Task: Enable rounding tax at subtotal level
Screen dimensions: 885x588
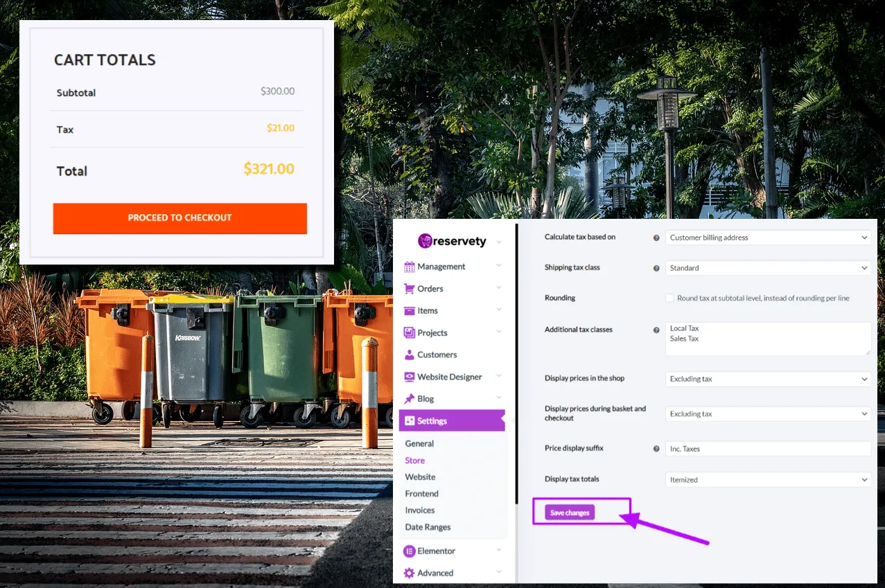Action: pyautogui.click(x=670, y=298)
